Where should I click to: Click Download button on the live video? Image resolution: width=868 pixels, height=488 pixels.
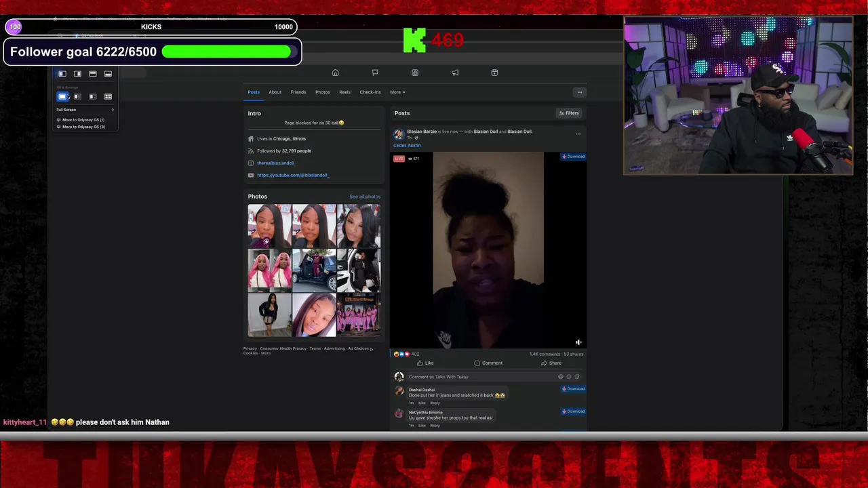tap(573, 157)
